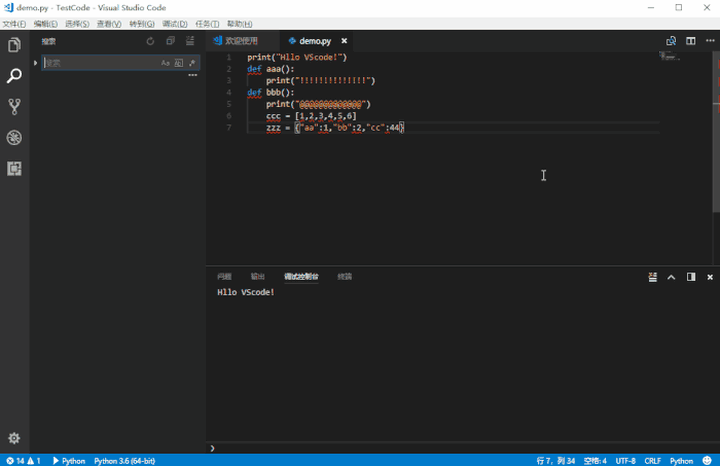This screenshot has width=720, height=466.
Task: Toggle search details ellipsis
Action: click(x=193, y=75)
